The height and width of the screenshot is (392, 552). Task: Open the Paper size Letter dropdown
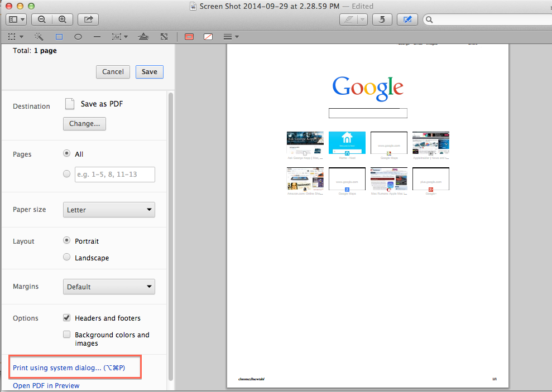(109, 210)
